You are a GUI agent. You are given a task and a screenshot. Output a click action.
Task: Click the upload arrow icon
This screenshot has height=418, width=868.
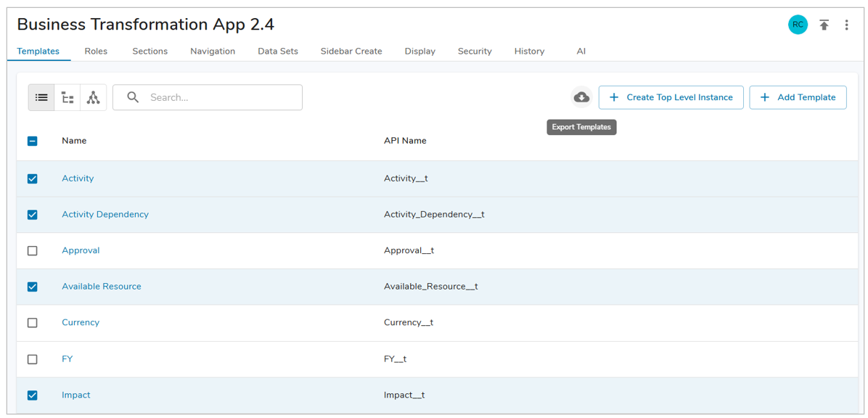click(824, 25)
